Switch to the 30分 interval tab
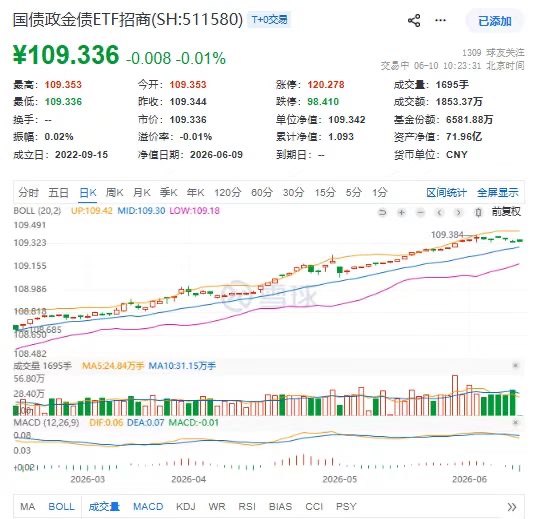The height and width of the screenshot is (519, 537). coord(293,193)
